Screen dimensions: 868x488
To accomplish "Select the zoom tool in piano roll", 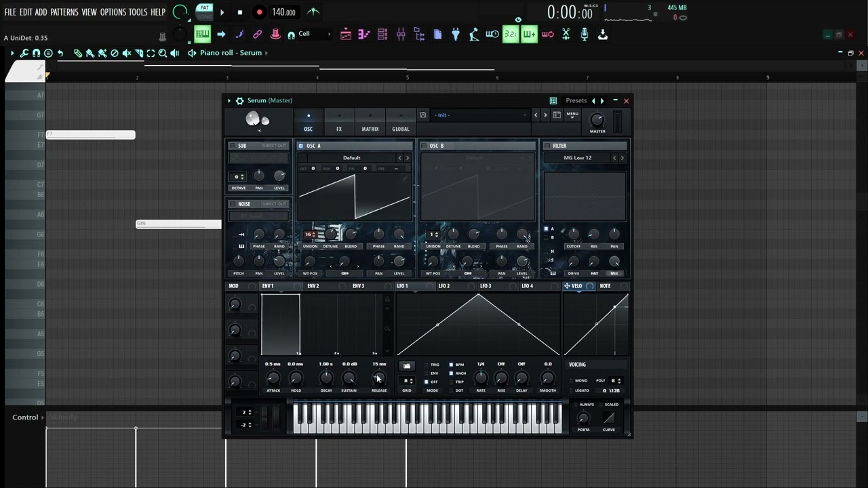I will coord(163,53).
